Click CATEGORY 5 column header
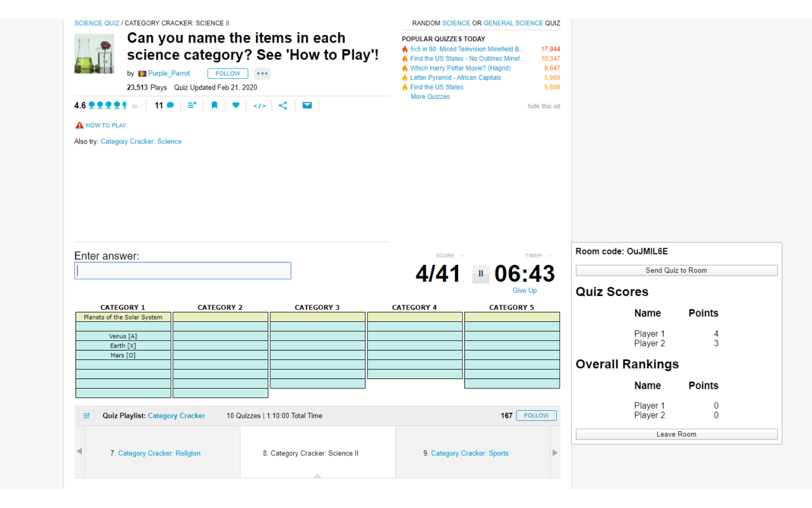812x508 pixels. click(511, 307)
